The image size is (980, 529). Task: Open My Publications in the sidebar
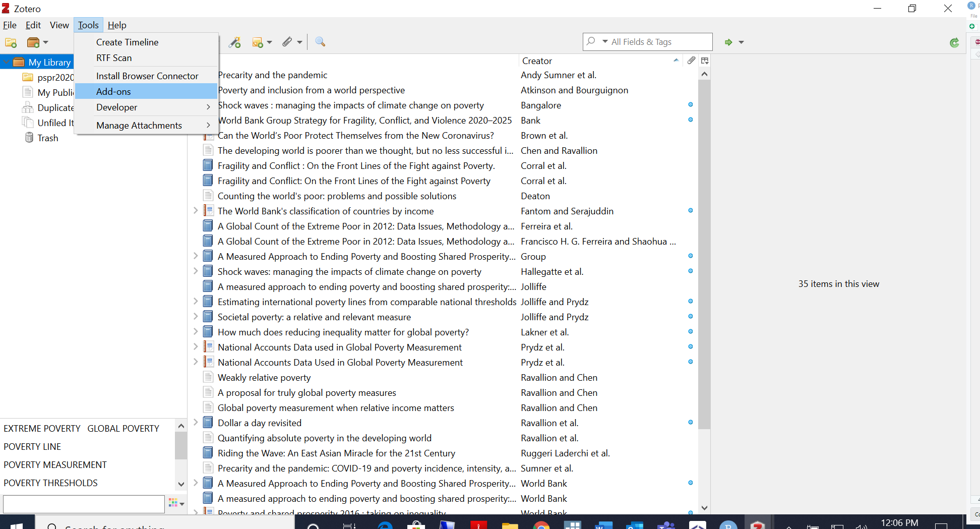pyautogui.click(x=55, y=92)
